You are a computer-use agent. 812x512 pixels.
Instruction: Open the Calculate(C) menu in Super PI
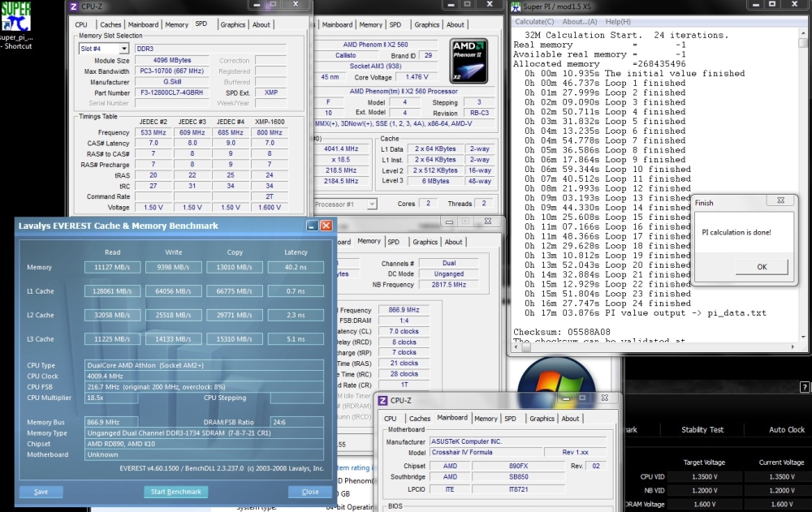[534, 22]
